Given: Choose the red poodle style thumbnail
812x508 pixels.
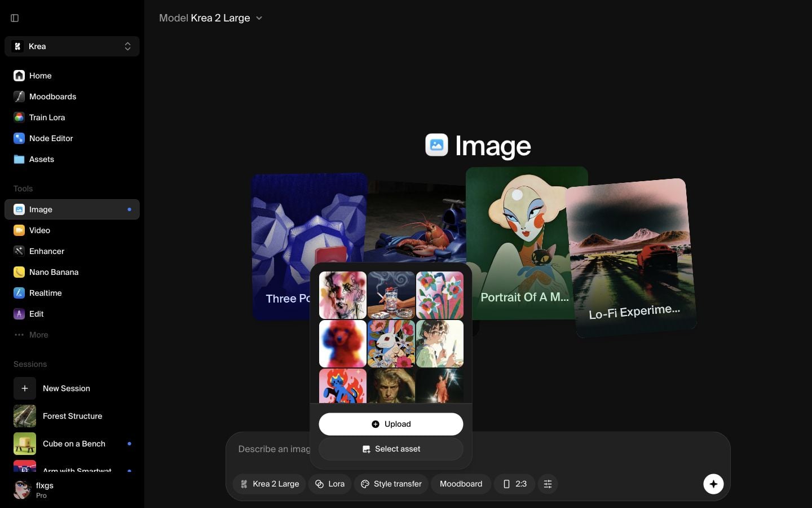Looking at the screenshot, I should (x=343, y=344).
